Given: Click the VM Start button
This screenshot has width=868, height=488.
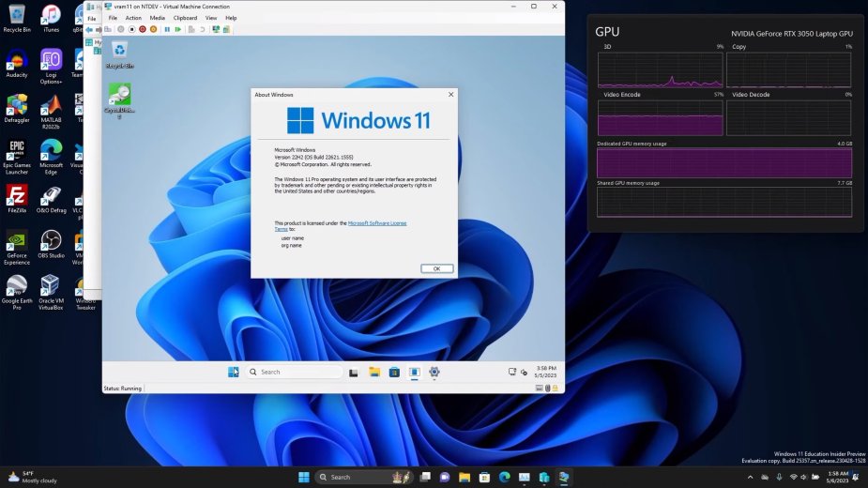Looking at the screenshot, I should click(x=234, y=373).
